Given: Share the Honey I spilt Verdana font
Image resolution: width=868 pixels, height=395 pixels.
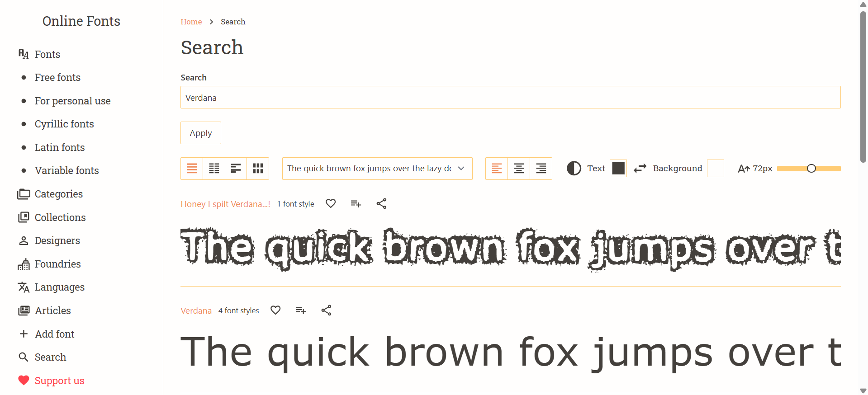Looking at the screenshot, I should pyautogui.click(x=381, y=204).
